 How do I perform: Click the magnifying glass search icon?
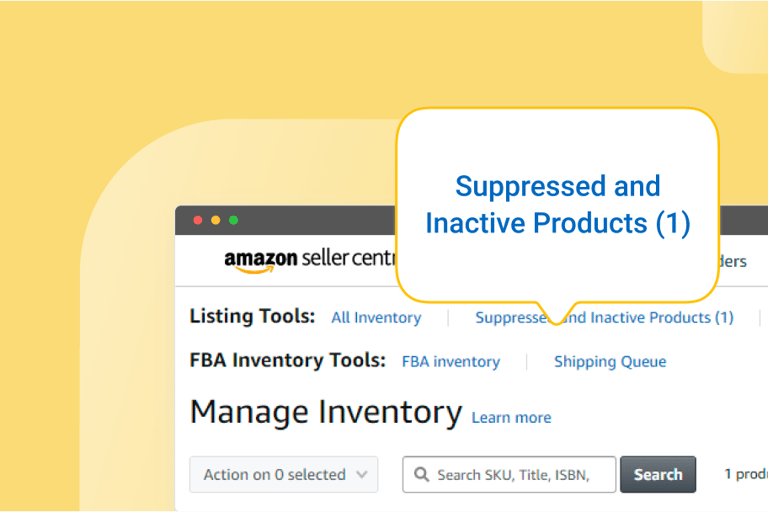pyautogui.click(x=421, y=474)
